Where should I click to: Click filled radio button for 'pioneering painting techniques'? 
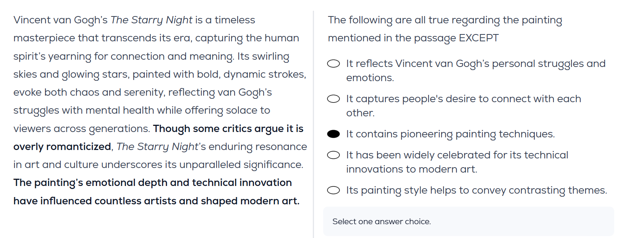(x=333, y=134)
